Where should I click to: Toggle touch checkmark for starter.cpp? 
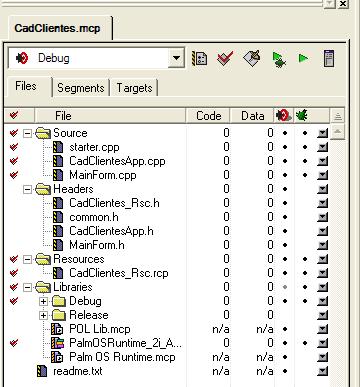14,147
